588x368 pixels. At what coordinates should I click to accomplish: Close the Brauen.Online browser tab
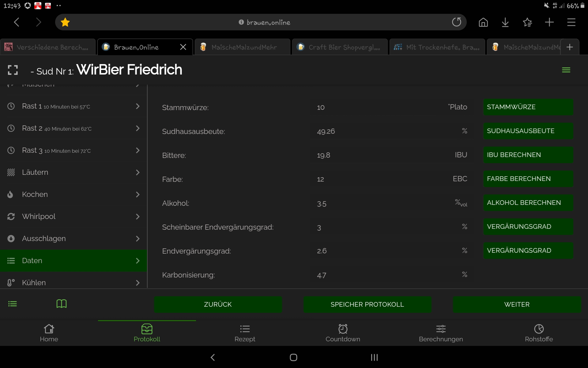coord(183,47)
